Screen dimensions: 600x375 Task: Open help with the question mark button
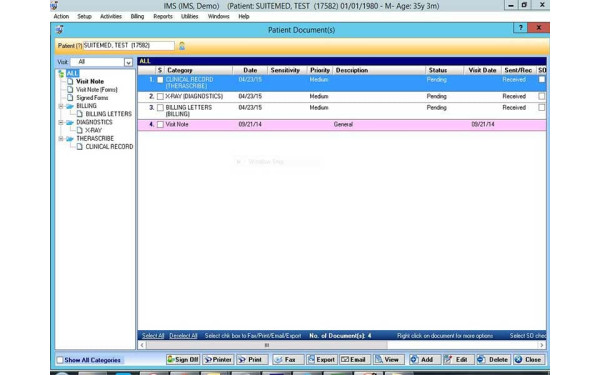click(520, 28)
